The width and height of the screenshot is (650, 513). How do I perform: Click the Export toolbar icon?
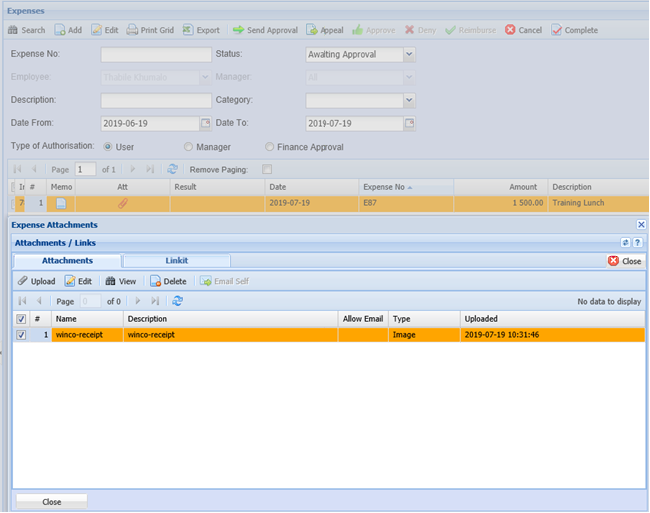[188, 30]
